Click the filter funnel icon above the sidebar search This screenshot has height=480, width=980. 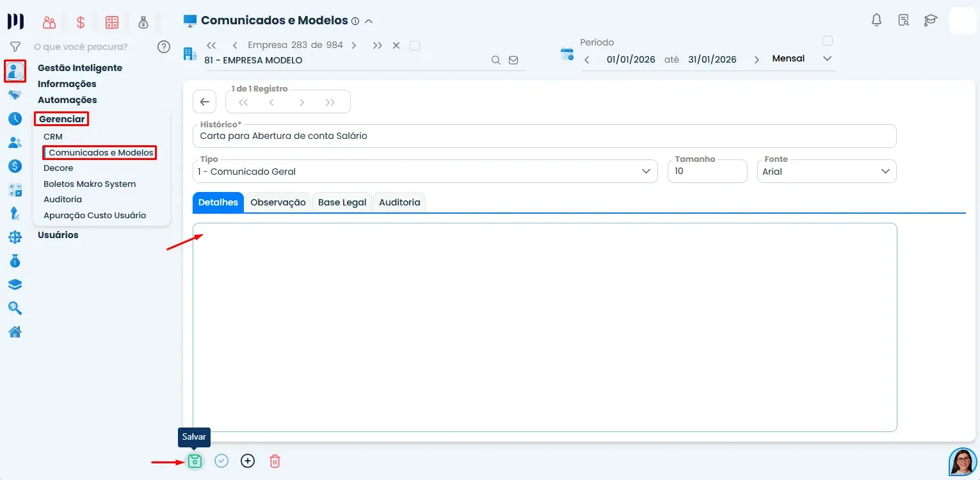pos(15,46)
